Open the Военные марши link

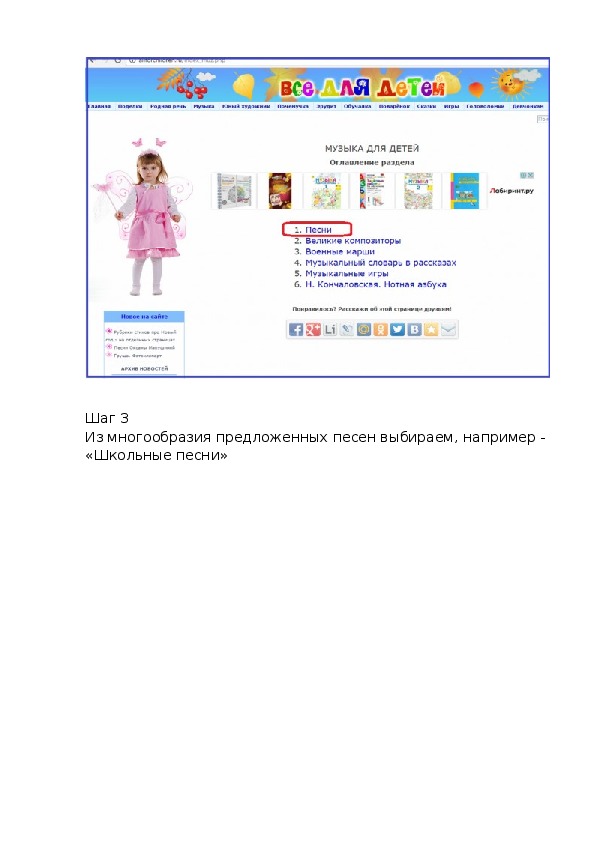[340, 251]
